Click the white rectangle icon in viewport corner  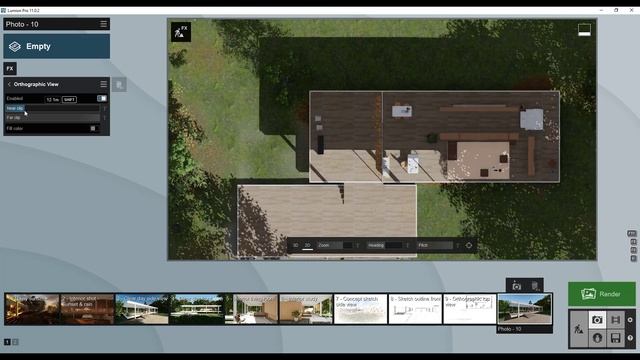tap(584, 30)
